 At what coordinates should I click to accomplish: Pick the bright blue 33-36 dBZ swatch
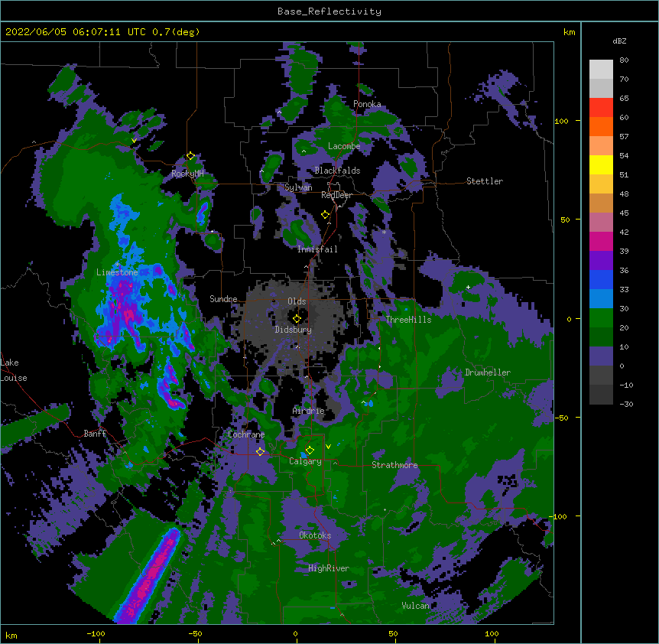(x=601, y=279)
